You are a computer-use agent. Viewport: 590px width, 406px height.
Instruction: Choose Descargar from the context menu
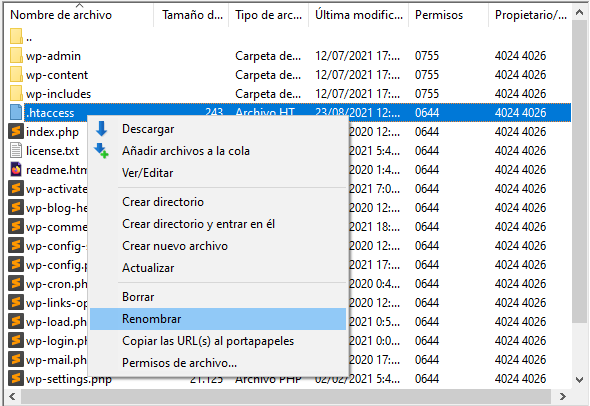218,129
